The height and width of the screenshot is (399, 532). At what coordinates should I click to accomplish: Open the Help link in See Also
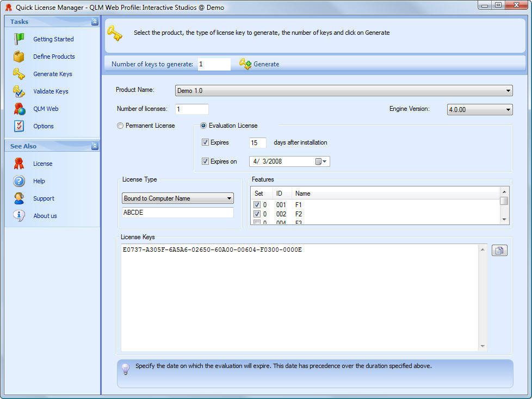(x=39, y=181)
